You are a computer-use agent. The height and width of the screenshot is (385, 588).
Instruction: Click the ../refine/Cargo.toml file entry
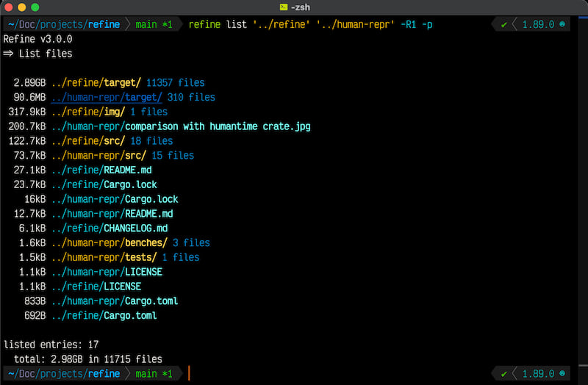104,315
